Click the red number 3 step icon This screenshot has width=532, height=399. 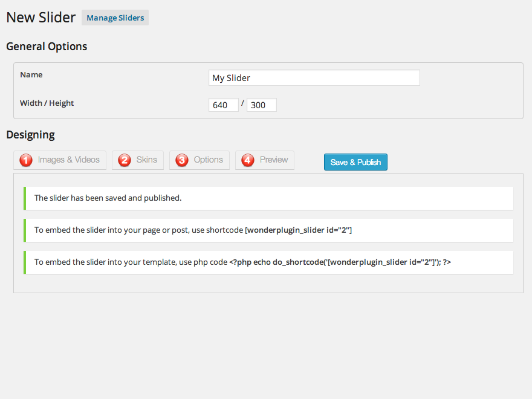point(182,160)
